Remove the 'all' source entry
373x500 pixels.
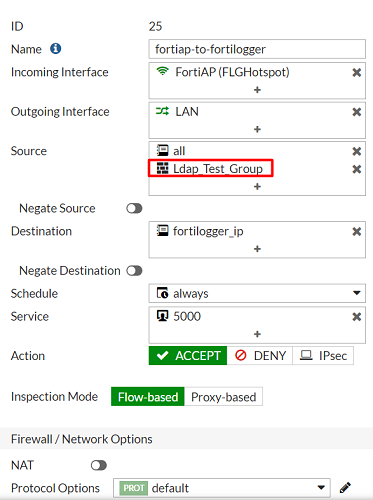[x=357, y=151]
